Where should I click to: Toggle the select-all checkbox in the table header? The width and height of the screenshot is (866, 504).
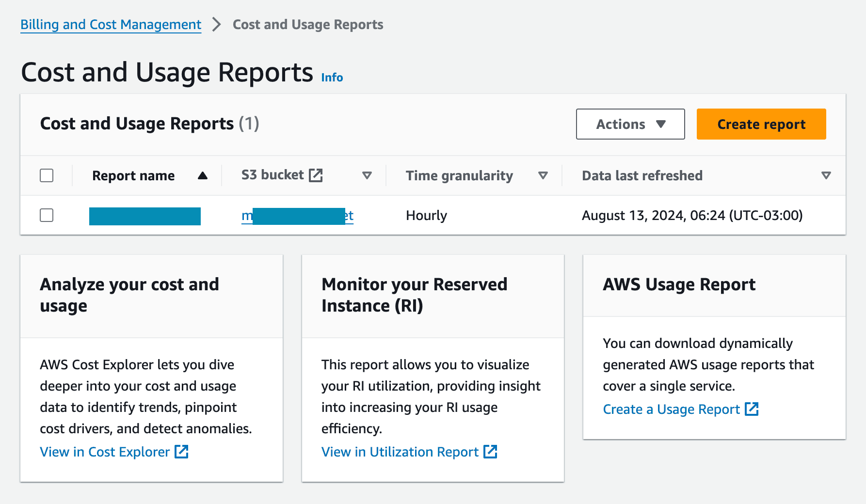coord(47,175)
